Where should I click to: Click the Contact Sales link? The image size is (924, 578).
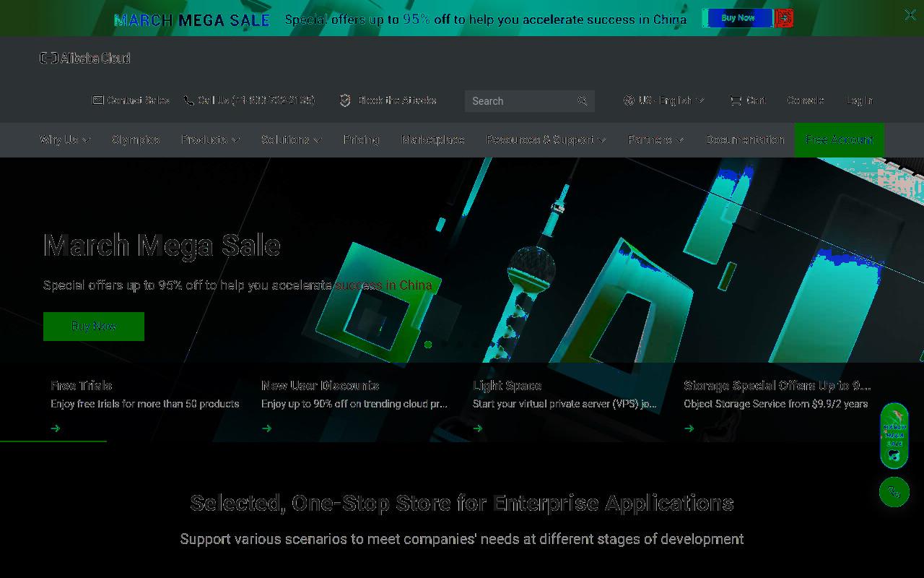138,100
